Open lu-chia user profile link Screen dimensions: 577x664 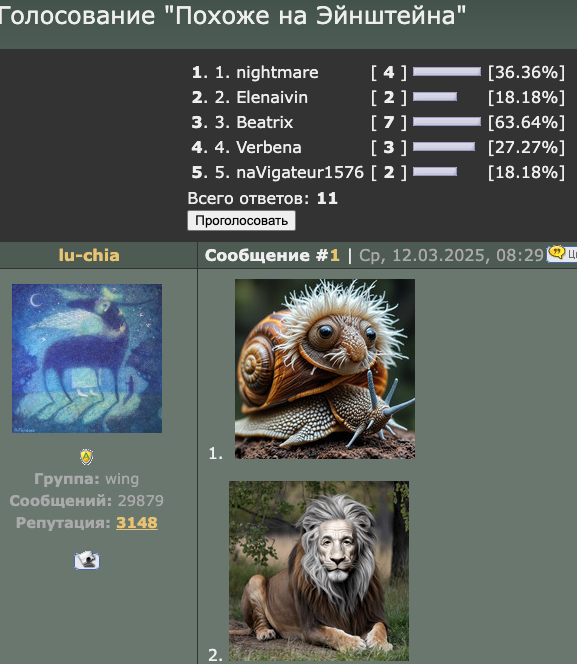89,255
